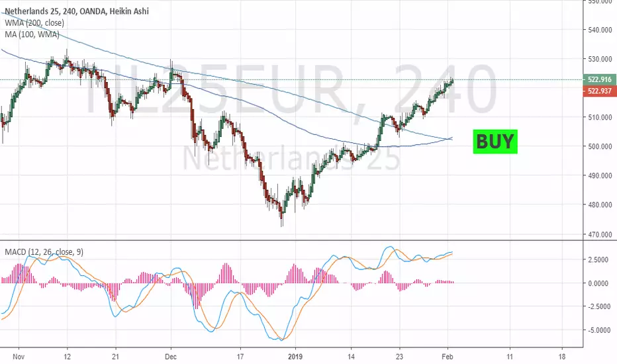
Task: Click the divider between price and MACD panes
Action: click(x=291, y=240)
